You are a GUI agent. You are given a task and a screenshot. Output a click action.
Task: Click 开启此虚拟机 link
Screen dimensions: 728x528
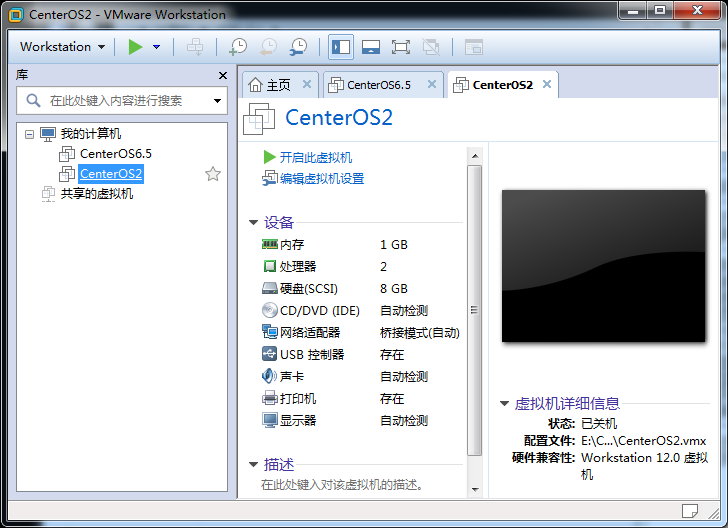(316, 157)
